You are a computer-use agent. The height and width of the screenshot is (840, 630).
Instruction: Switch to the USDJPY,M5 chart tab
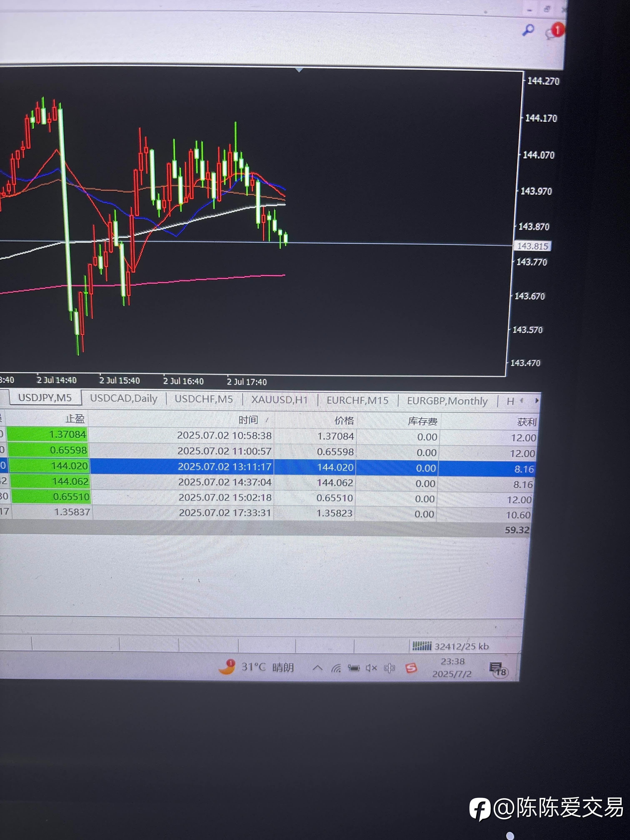tap(45, 397)
